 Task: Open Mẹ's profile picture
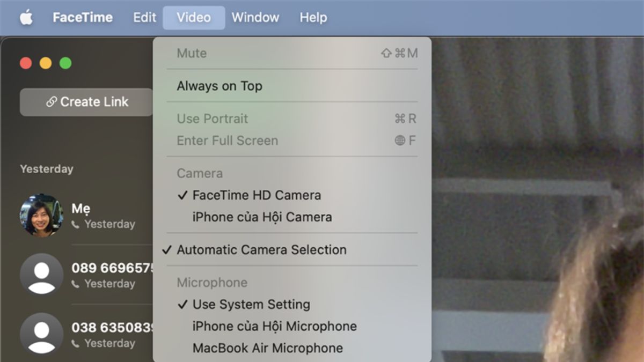coord(41,215)
